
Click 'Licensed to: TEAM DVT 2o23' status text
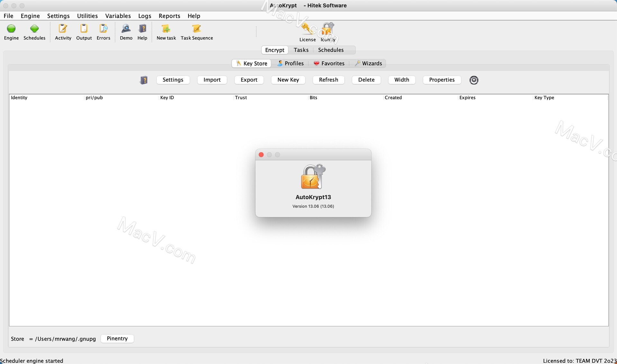(580, 361)
